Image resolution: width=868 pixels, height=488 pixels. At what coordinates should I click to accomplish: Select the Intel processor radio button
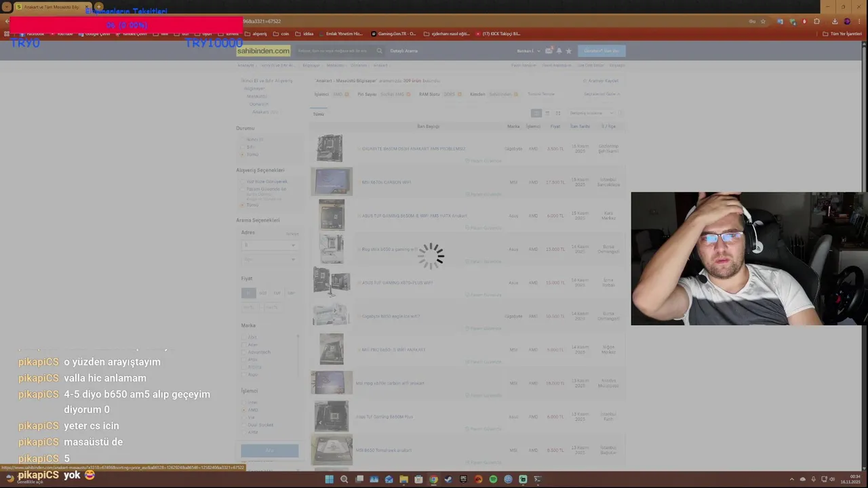click(x=244, y=403)
